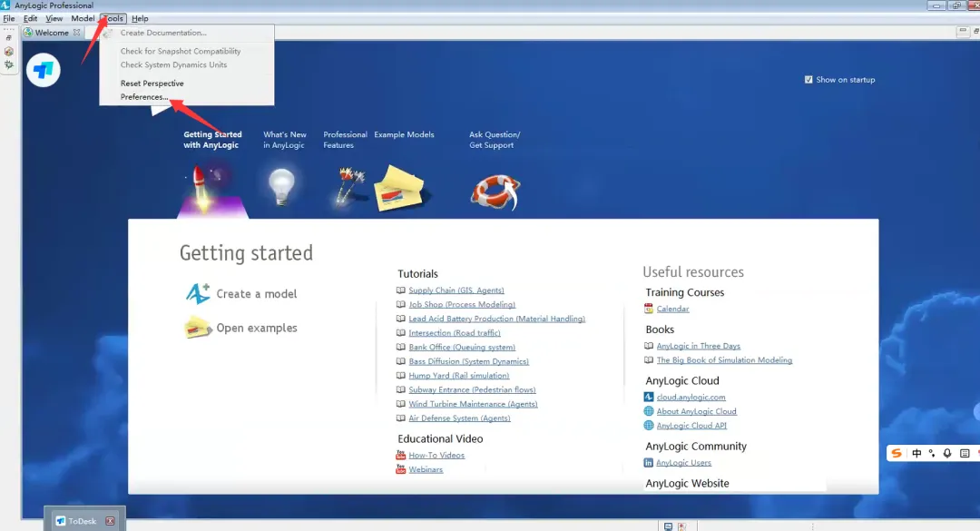980x531 pixels.
Task: Open Bass Diffusion (System Dynamics) tutorial
Action: pyautogui.click(x=469, y=361)
